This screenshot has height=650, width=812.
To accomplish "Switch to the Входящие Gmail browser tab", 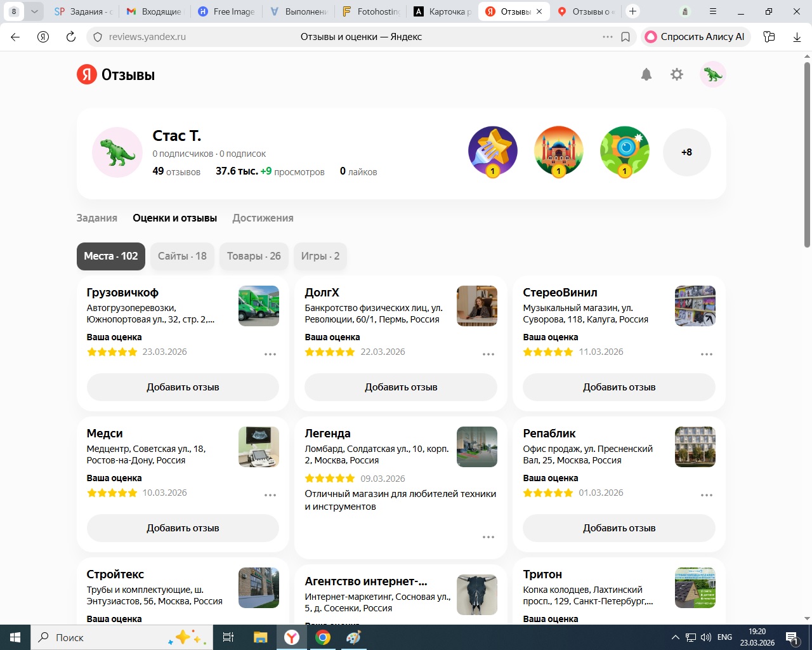I will [x=154, y=11].
